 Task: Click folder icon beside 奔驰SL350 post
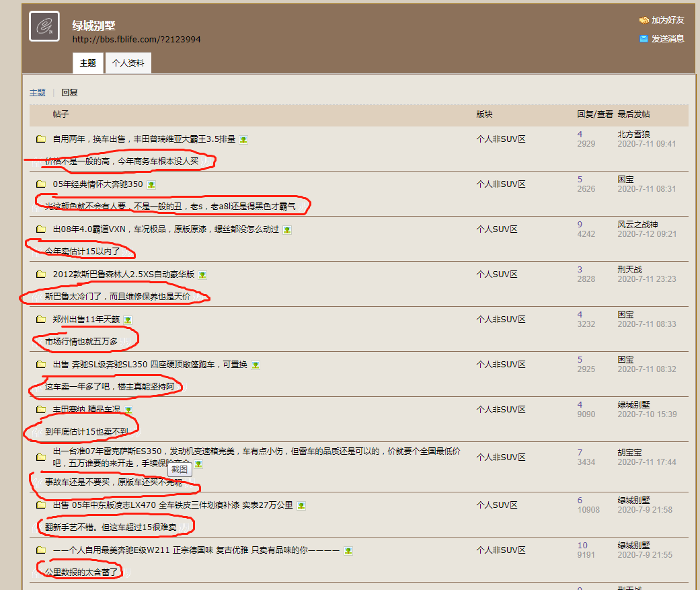point(41,365)
